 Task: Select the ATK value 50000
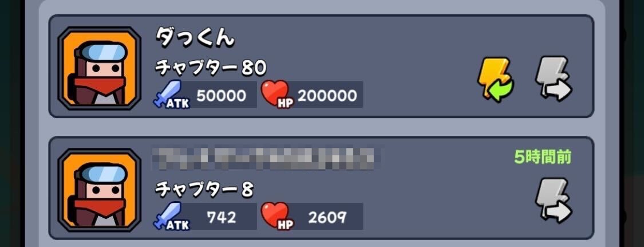click(x=222, y=96)
